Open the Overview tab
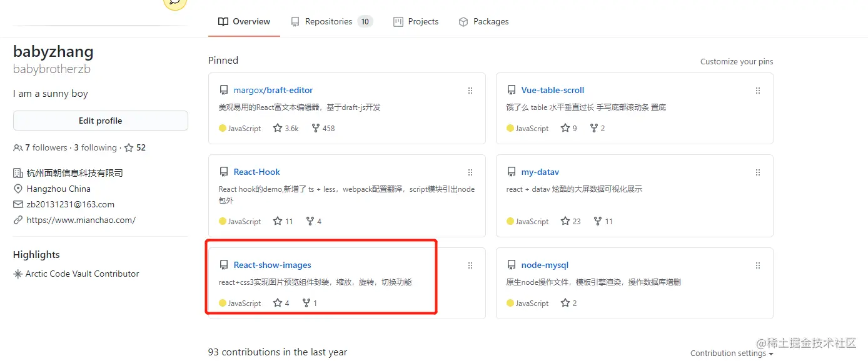This screenshot has width=868, height=361. 244,21
